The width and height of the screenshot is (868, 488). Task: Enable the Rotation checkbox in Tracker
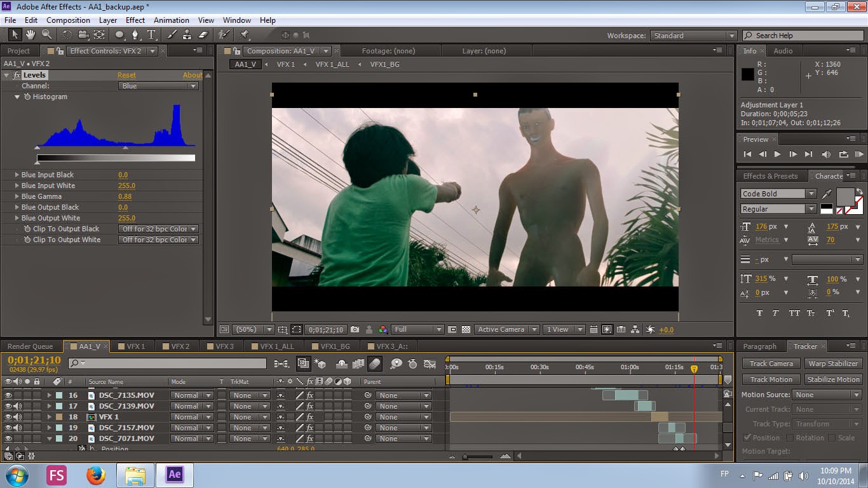[790, 438]
